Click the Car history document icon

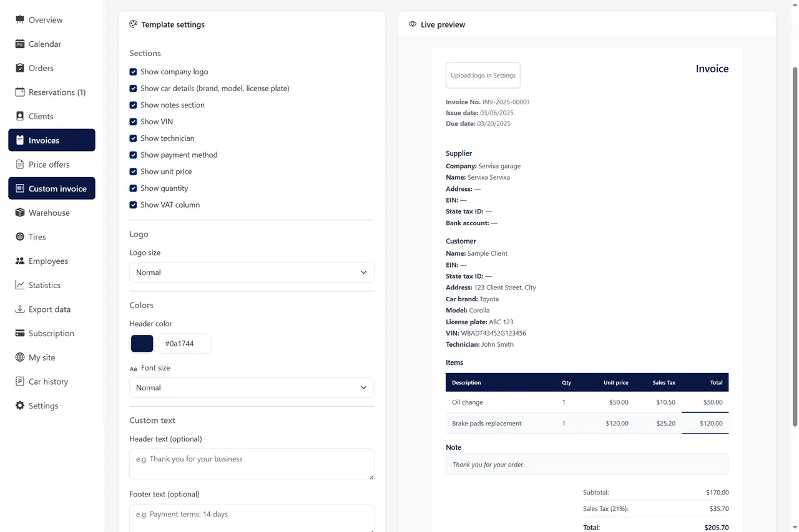(20, 382)
